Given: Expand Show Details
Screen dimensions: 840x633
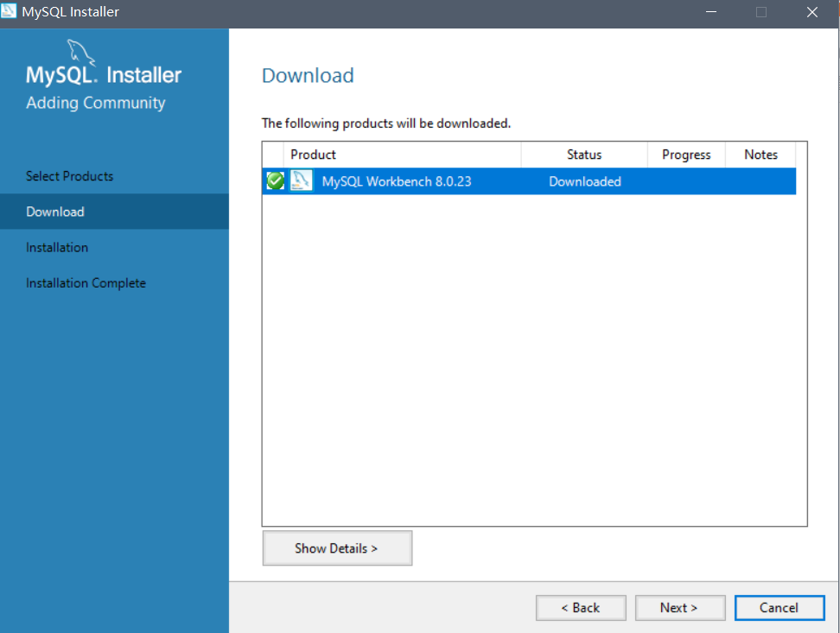Looking at the screenshot, I should point(337,548).
